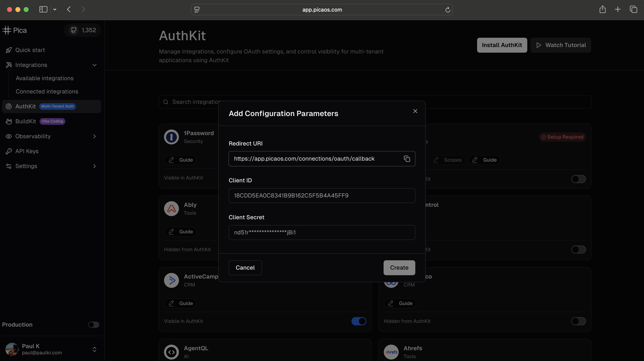Click the Create button
Viewport: 644px width, 361px height.
(x=399, y=268)
